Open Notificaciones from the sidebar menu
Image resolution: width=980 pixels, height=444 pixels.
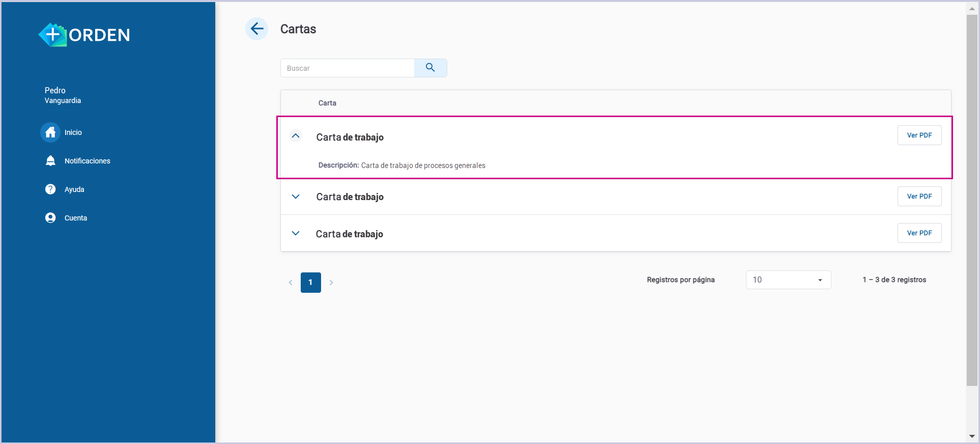click(87, 161)
